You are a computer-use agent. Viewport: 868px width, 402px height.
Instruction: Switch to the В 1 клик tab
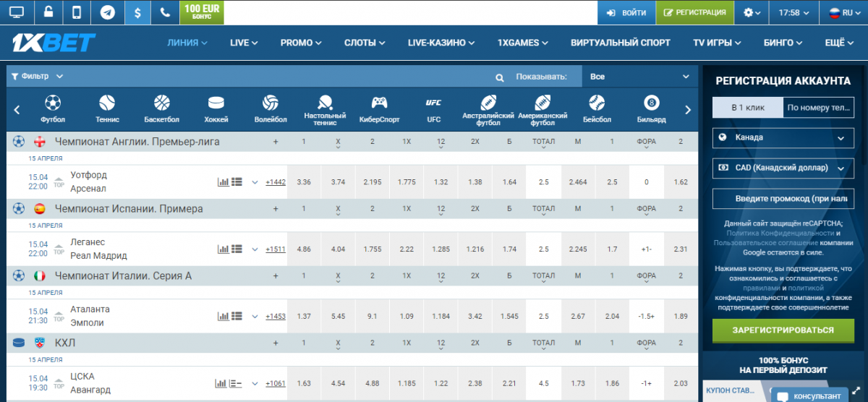[x=747, y=107]
